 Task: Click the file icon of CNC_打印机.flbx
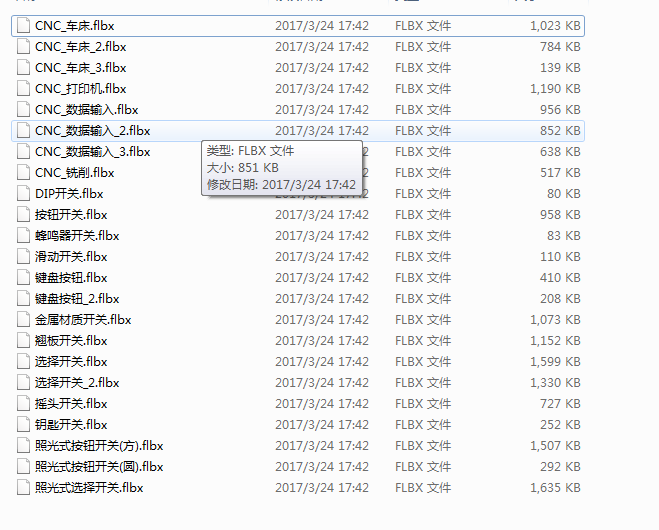[24, 89]
